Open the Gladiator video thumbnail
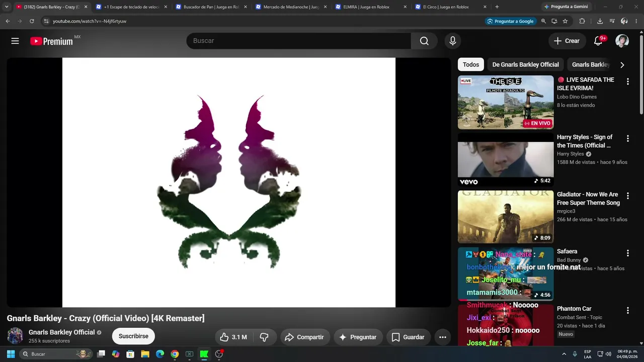Viewport: 644px width, 362px height. pyautogui.click(x=506, y=217)
